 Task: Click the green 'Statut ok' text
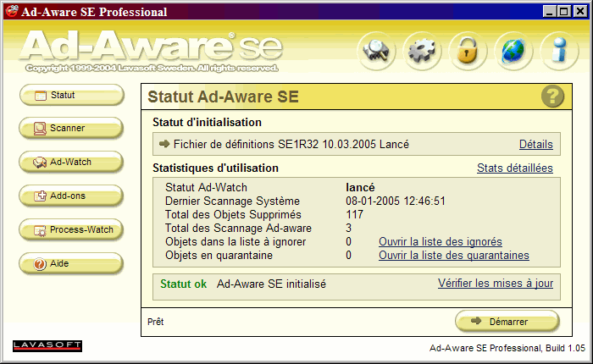(x=184, y=284)
